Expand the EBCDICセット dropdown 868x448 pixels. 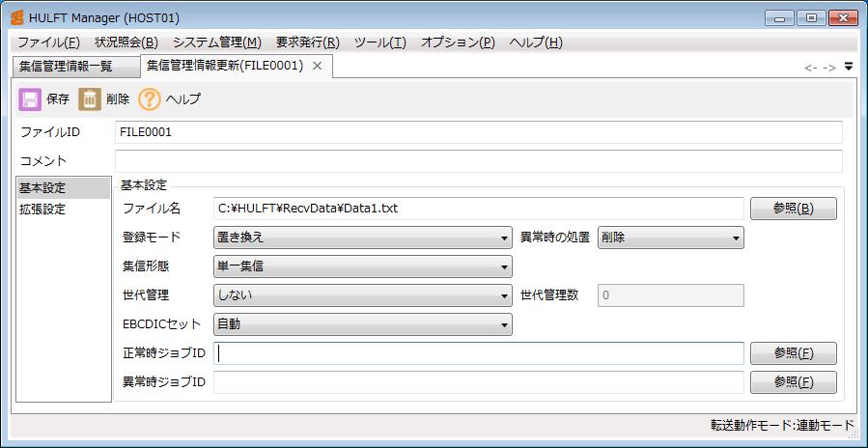click(x=363, y=324)
